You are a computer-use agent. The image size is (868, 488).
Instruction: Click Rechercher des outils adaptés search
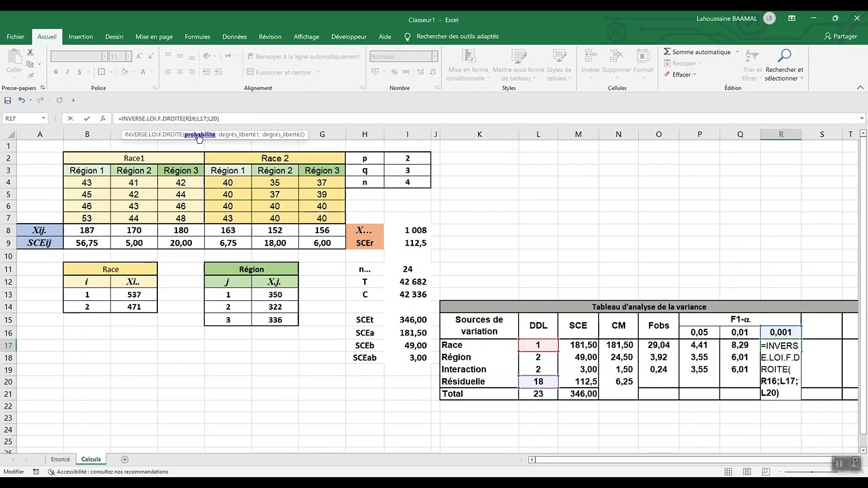(452, 37)
